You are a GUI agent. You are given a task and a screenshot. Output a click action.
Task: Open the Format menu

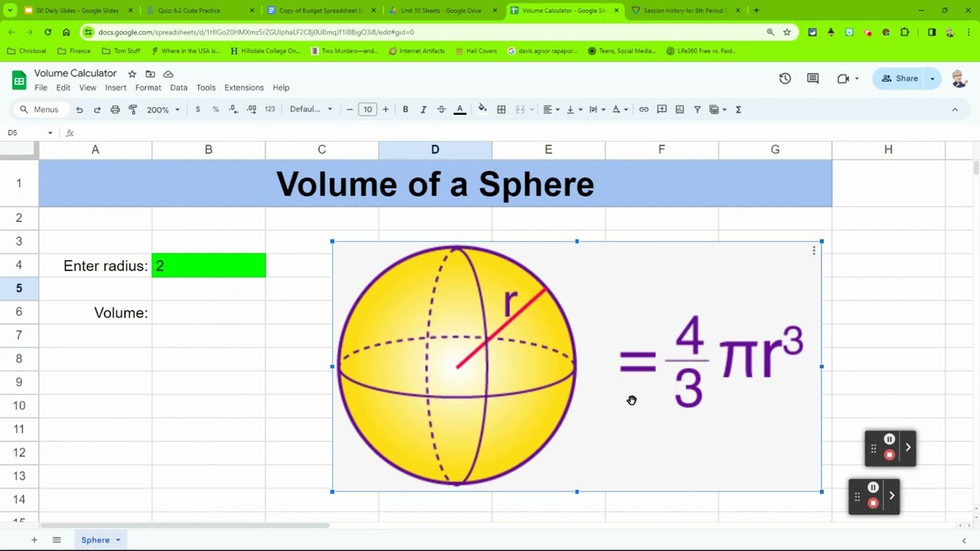click(148, 87)
